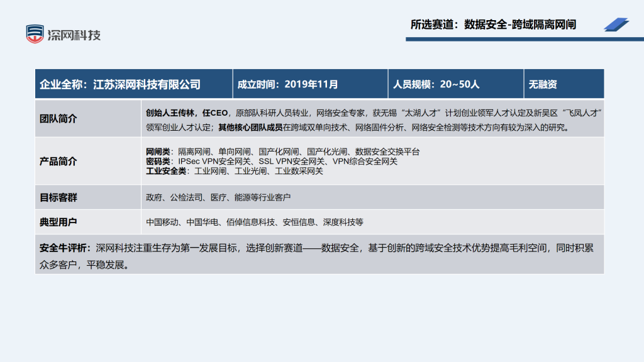Select the 团队简介 row label
Viewport: 644px width, 362px height.
58,119
